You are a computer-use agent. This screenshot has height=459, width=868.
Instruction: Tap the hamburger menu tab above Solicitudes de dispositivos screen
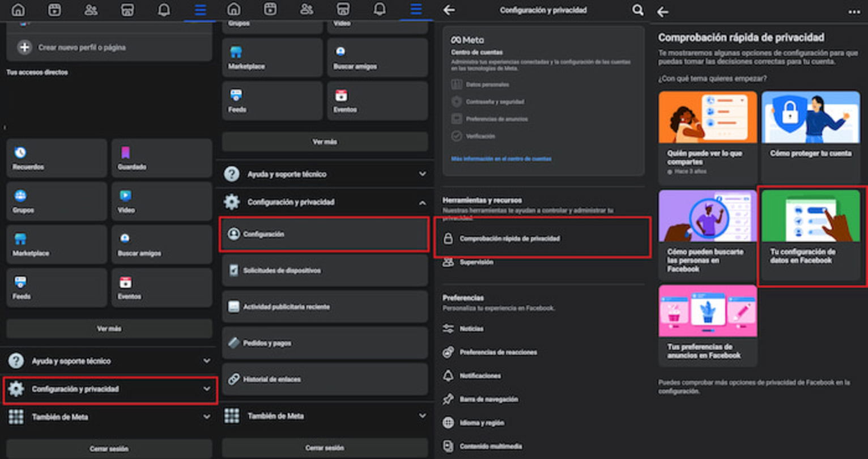click(416, 10)
